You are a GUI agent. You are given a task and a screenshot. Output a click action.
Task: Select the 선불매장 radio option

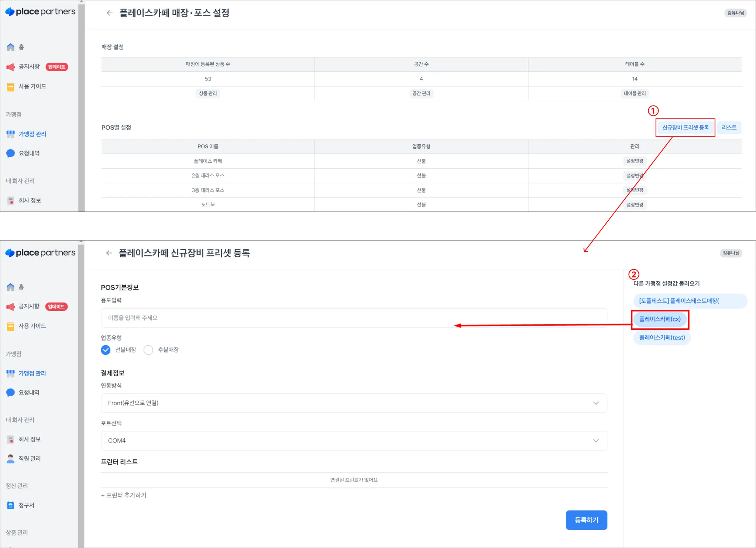106,350
